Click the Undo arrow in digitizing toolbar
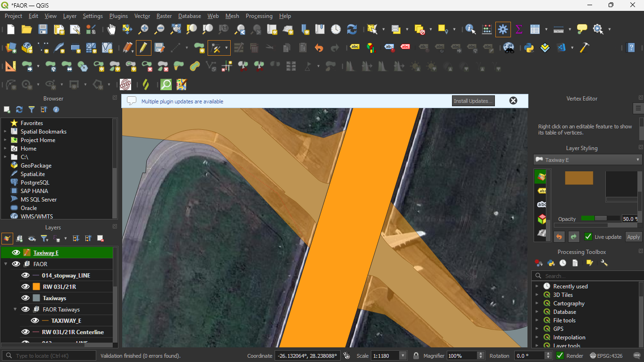 (319, 48)
